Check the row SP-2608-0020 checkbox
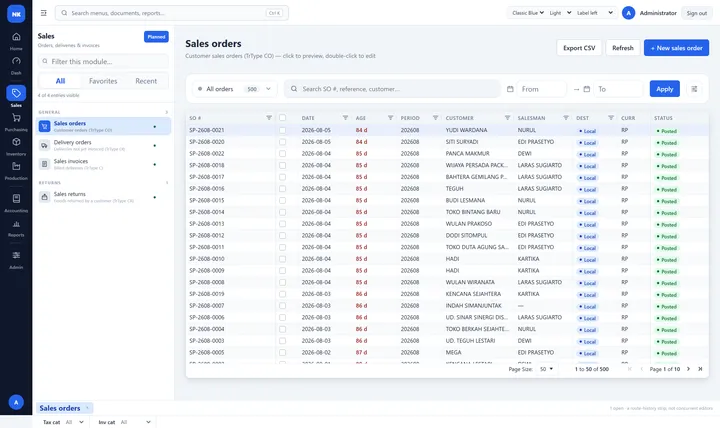This screenshot has width=720, height=428. [x=282, y=142]
